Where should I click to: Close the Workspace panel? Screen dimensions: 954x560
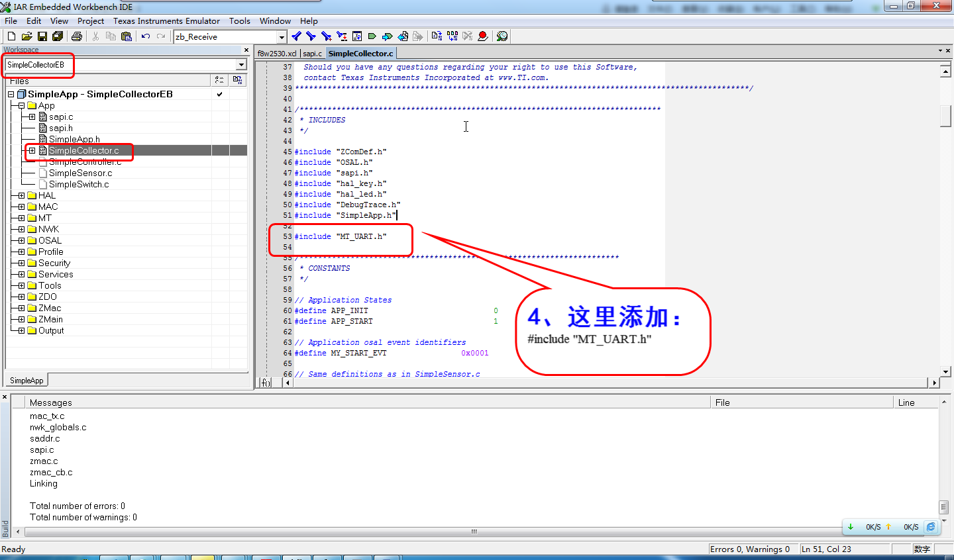pyautogui.click(x=246, y=50)
